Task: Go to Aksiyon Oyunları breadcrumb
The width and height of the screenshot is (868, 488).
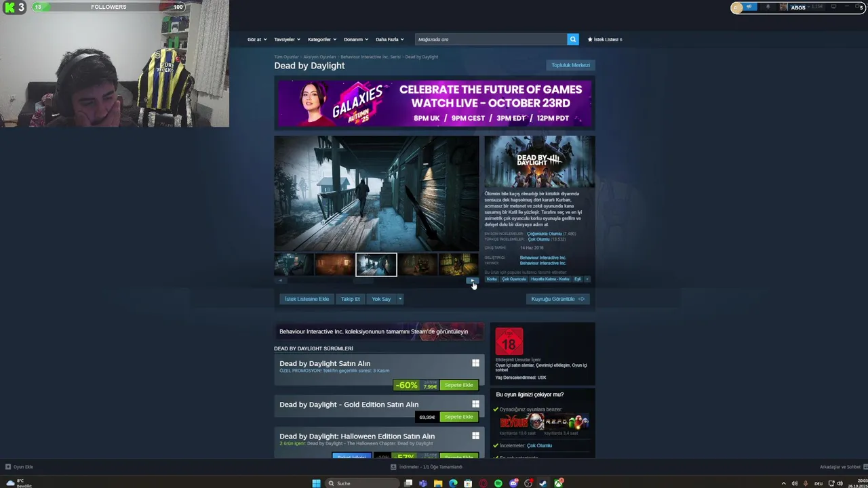Action: click(319, 57)
